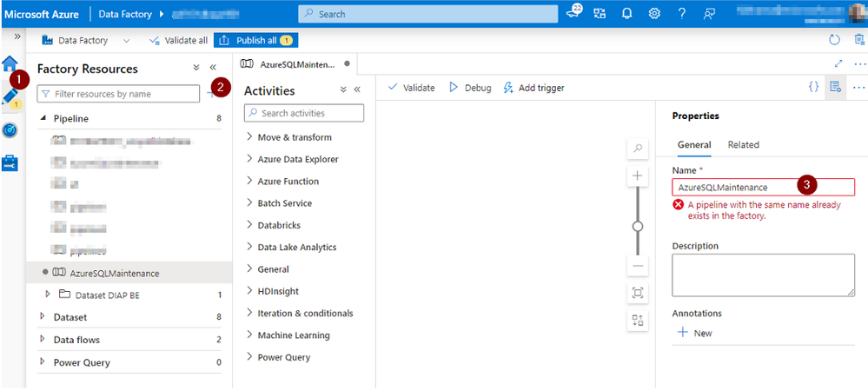Collapse the Factory Resources pane
868x391 pixels.
213,68
